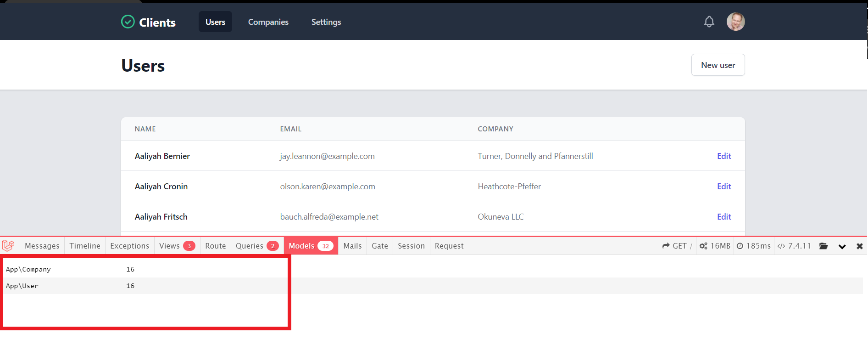Edit the Aaliyah Bernier user row

pyautogui.click(x=723, y=156)
